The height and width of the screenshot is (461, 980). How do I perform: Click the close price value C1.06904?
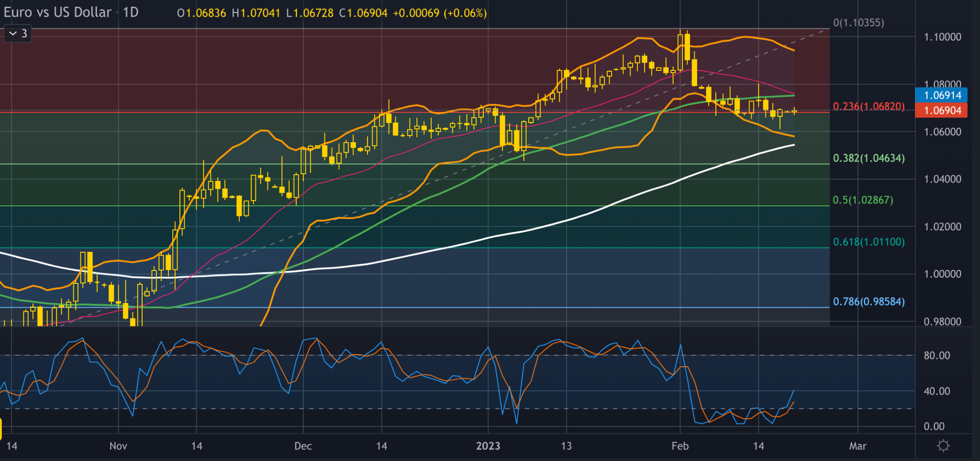point(363,13)
